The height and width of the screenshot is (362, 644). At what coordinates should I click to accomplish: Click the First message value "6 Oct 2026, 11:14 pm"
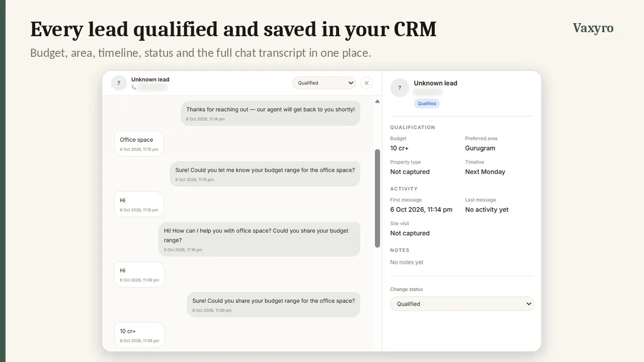click(422, 210)
